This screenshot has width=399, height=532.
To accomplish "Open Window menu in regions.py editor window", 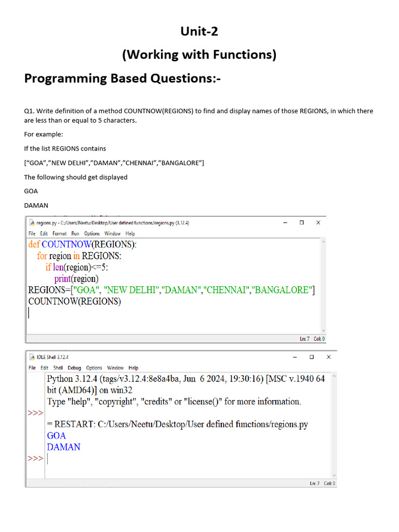I will pos(112,233).
